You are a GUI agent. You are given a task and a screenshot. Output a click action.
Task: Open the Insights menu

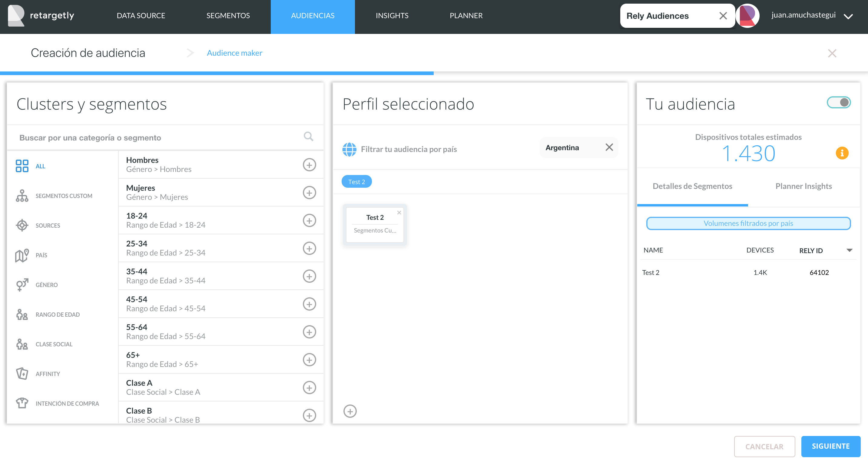[x=392, y=15]
